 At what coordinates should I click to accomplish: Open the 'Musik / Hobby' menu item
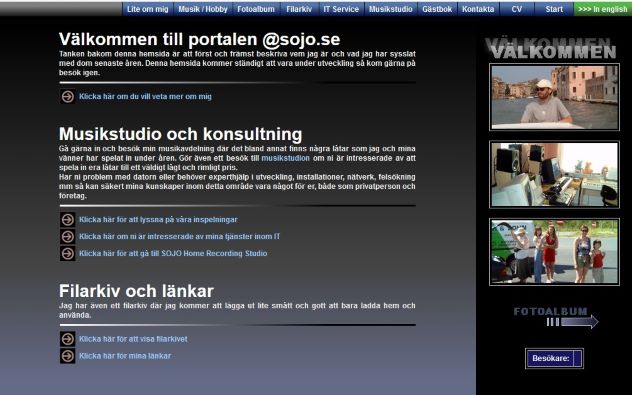tap(203, 9)
